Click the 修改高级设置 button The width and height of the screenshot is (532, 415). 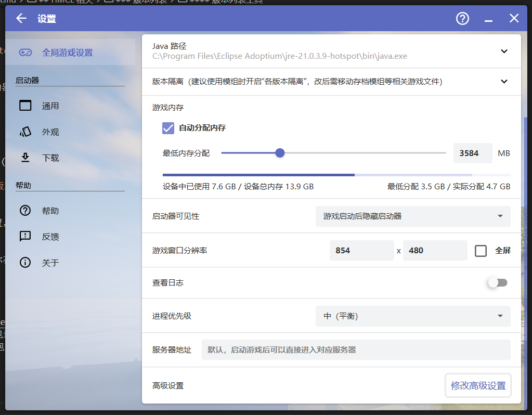coord(477,385)
